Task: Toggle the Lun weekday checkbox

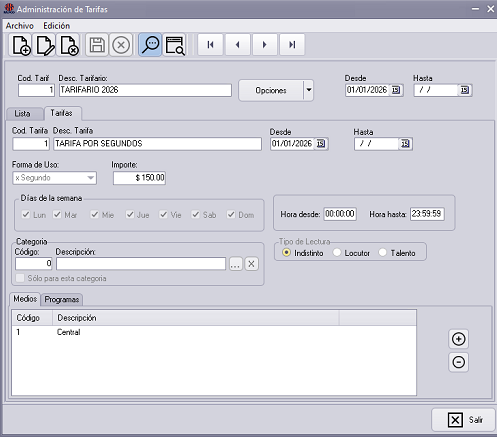Action: [26, 214]
